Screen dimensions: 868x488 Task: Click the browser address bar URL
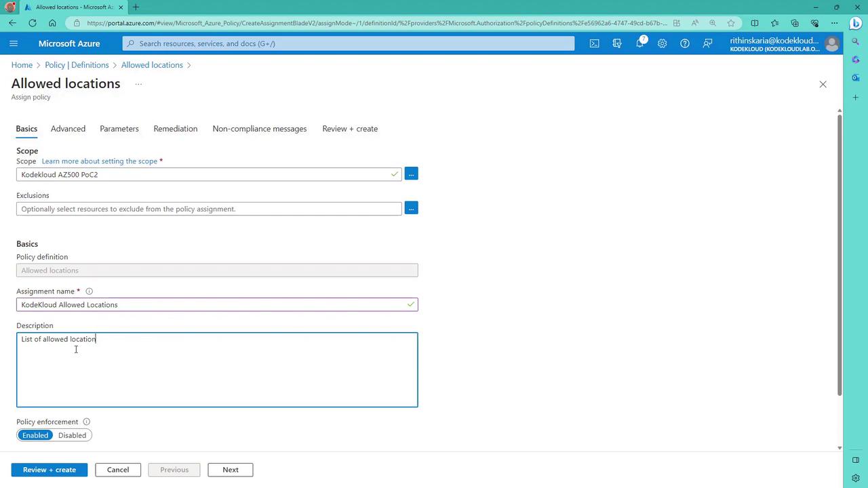pyautogui.click(x=376, y=22)
